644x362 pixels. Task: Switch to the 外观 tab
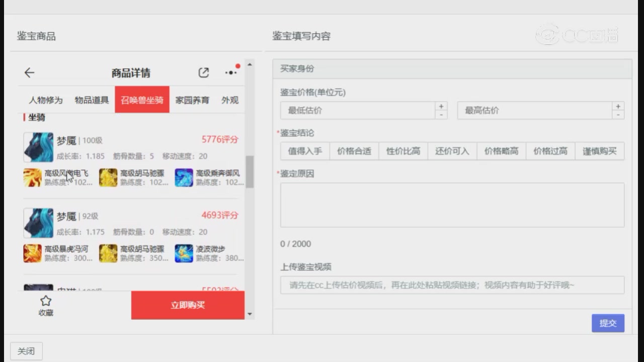230,100
